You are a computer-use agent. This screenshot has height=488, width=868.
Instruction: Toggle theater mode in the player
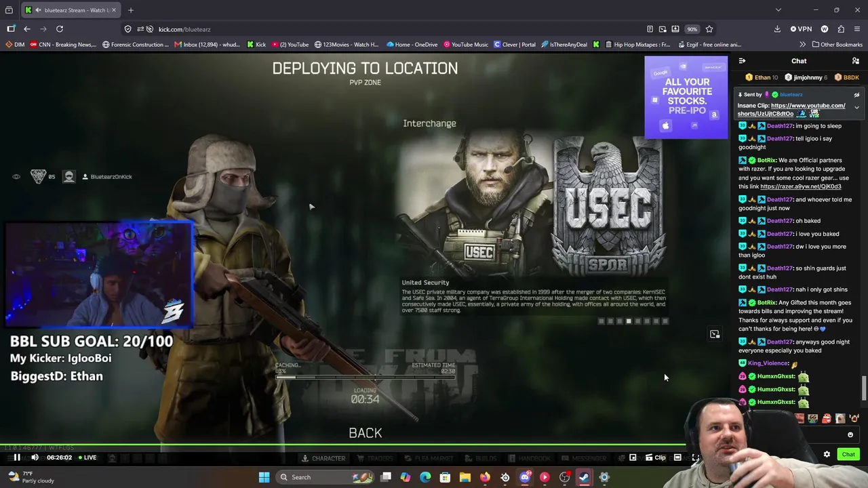click(x=677, y=457)
